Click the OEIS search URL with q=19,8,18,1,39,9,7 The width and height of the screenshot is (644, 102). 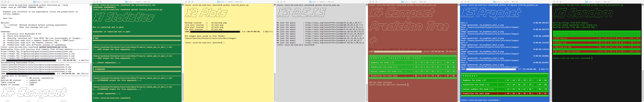[333, 23]
